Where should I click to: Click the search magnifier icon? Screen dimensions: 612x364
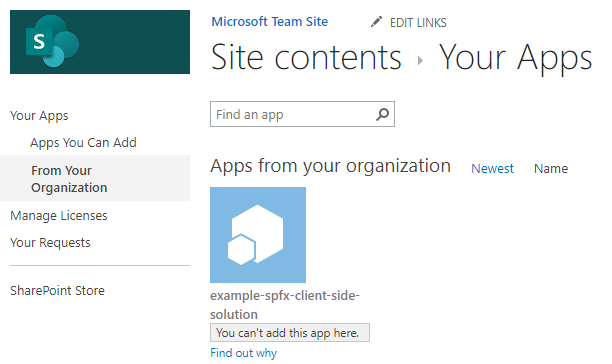(382, 114)
